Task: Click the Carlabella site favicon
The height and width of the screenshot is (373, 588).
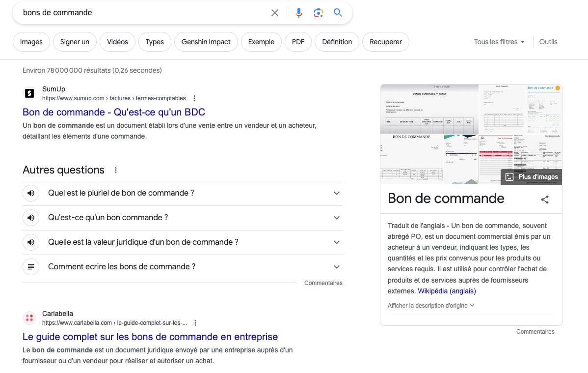Action: 29,318
